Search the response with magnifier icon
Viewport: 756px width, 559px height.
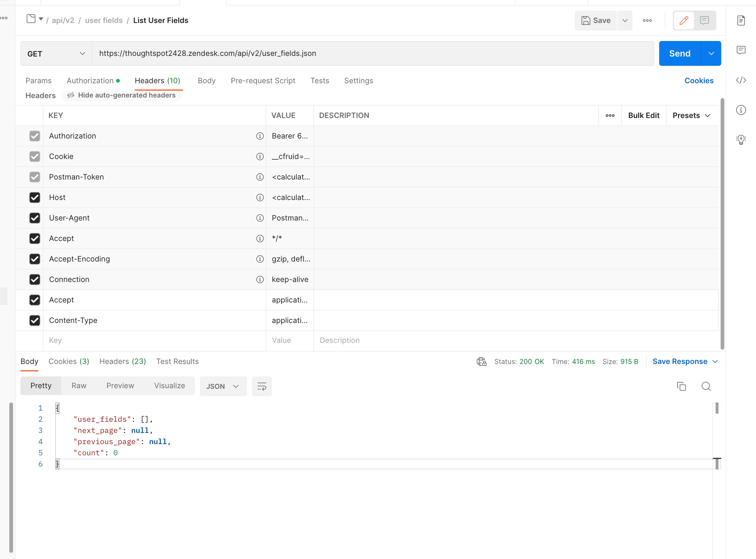[x=706, y=386]
